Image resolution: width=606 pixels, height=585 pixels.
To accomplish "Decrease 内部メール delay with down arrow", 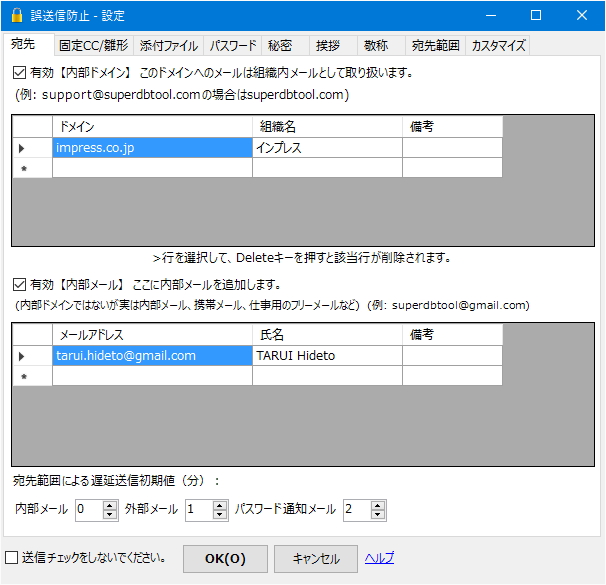I will 110,515.
